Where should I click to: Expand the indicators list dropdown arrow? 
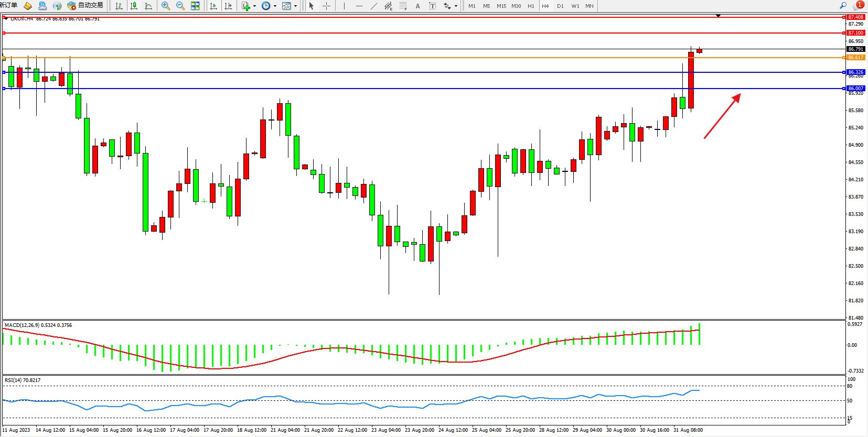pos(255,6)
